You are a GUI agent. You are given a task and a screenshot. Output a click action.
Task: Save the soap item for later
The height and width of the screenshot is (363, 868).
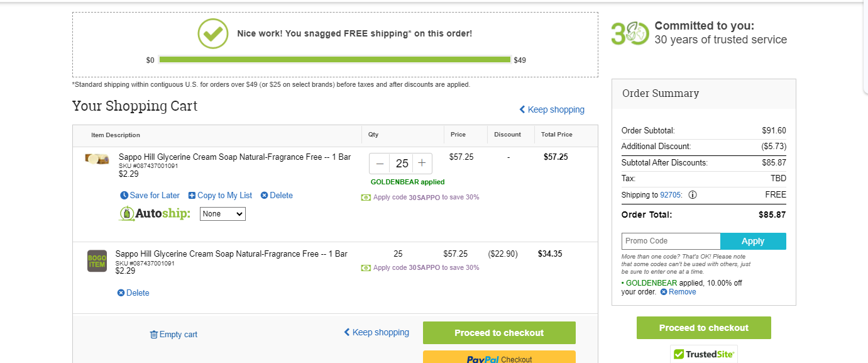(x=150, y=196)
